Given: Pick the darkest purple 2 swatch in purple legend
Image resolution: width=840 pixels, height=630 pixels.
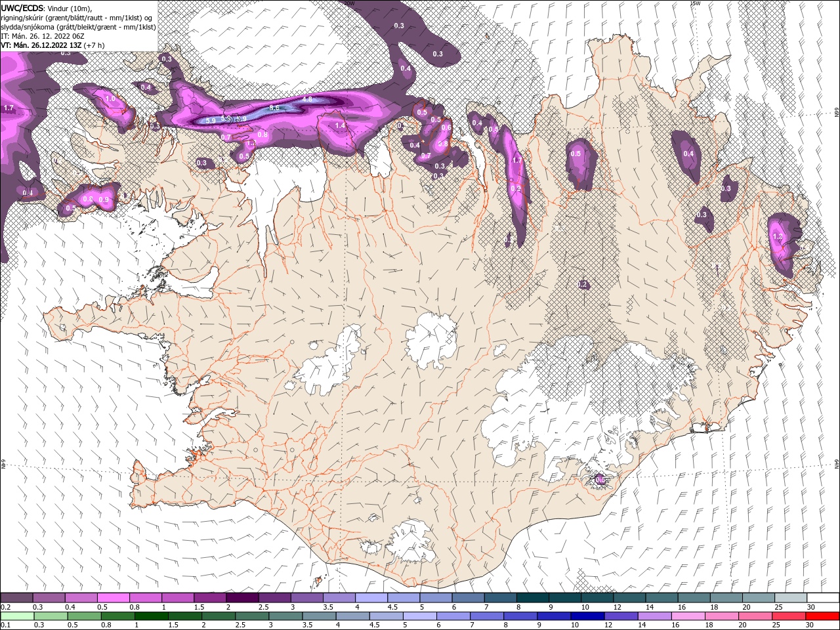Looking at the screenshot, I should click(x=242, y=598).
